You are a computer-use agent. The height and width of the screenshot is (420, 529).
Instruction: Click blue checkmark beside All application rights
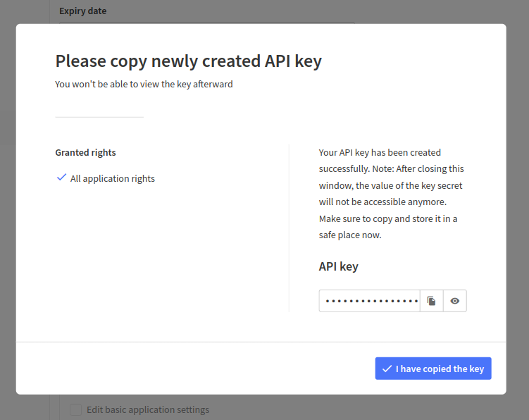click(x=61, y=178)
